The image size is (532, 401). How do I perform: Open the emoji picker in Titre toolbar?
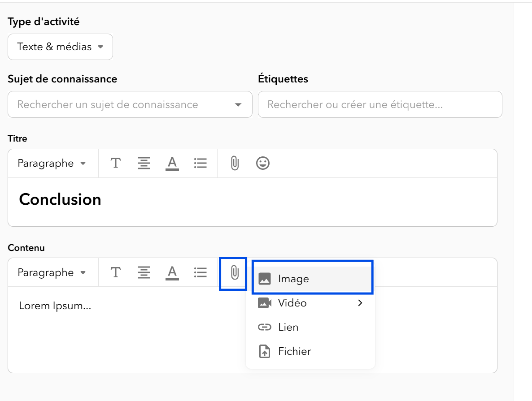(x=262, y=164)
